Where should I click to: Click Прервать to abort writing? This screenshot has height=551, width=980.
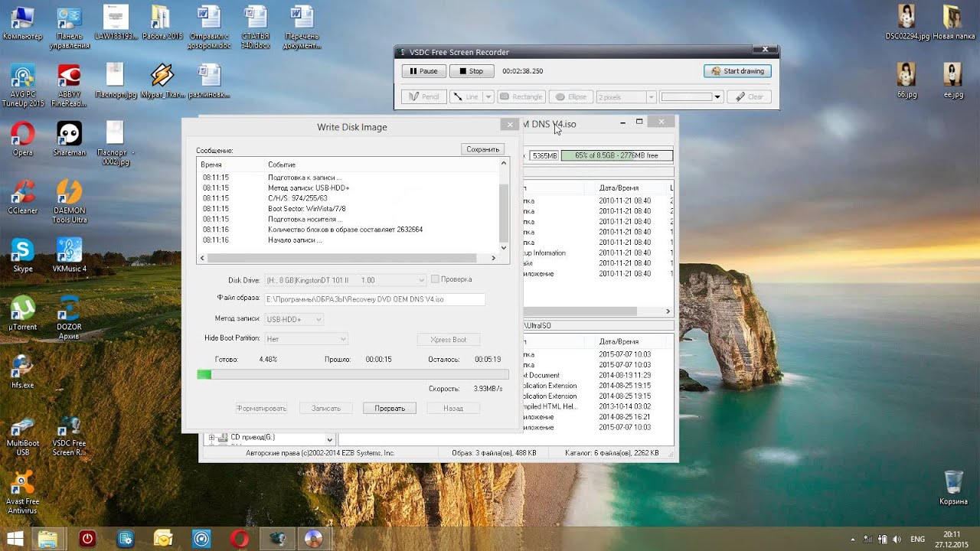390,409
